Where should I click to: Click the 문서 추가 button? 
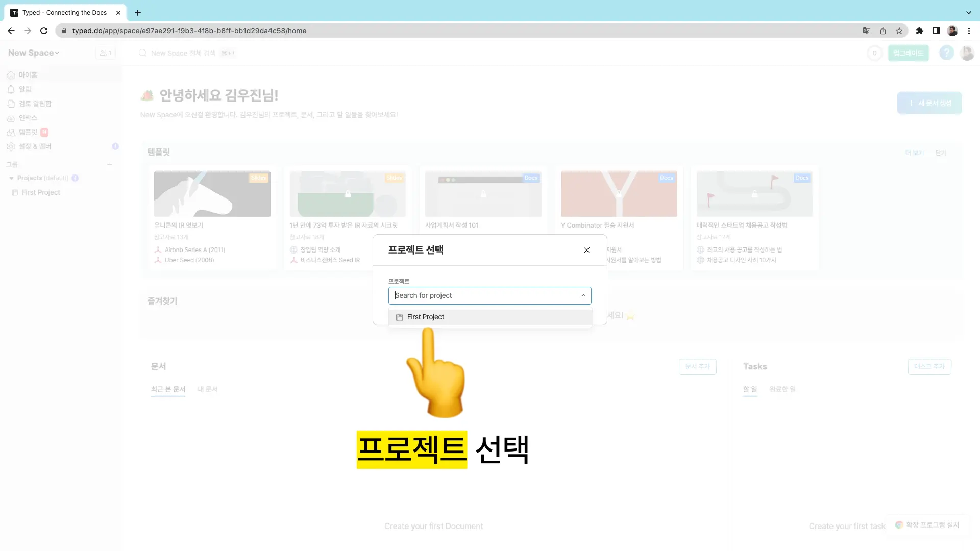coord(697,367)
